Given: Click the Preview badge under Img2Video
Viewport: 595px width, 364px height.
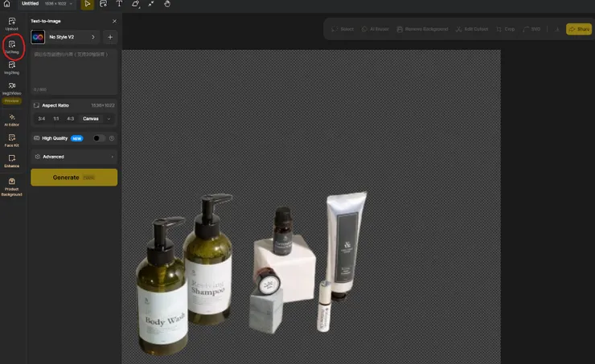Looking at the screenshot, I should (12, 101).
